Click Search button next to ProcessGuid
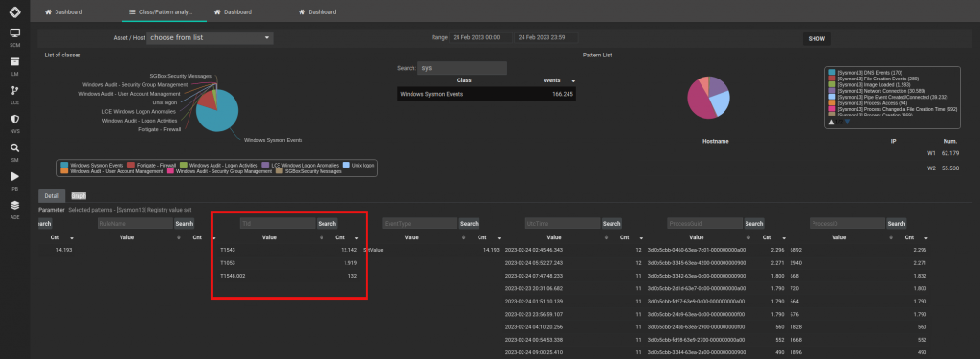 (754, 223)
